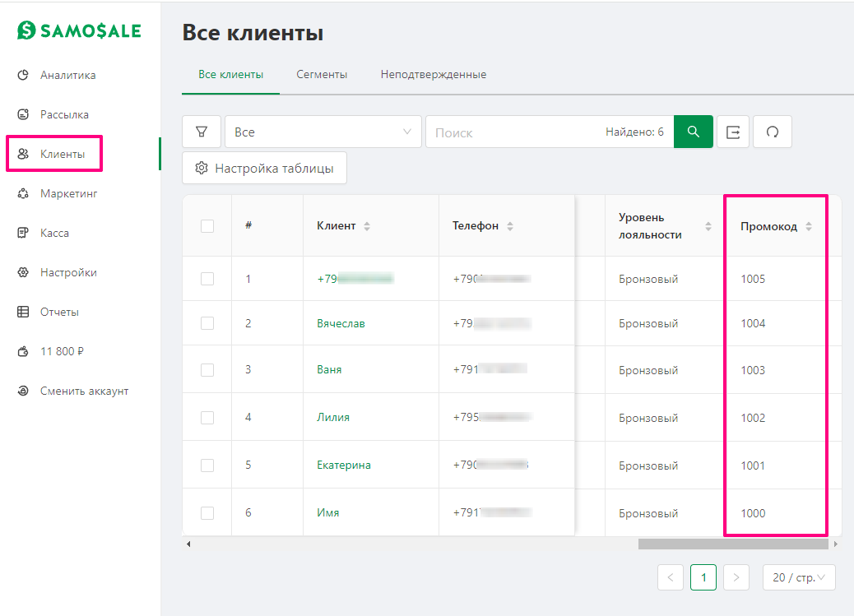
Task: Click the Отчеты table icon
Action: pos(23,312)
